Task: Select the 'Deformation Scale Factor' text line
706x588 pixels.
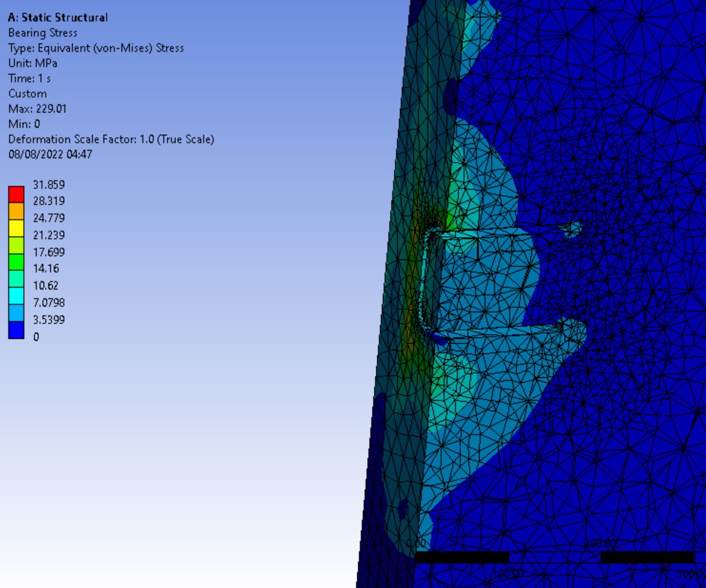Action: point(111,139)
